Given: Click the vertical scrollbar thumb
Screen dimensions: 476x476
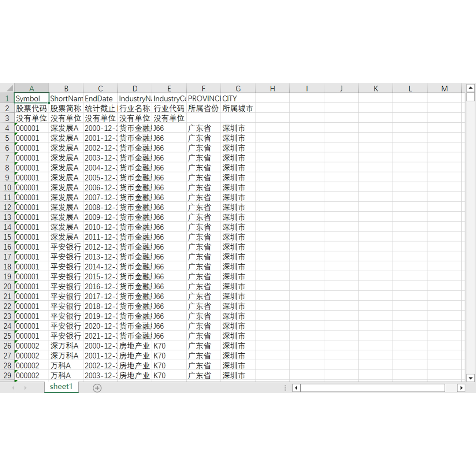Looking at the screenshot, I should coord(471,97).
